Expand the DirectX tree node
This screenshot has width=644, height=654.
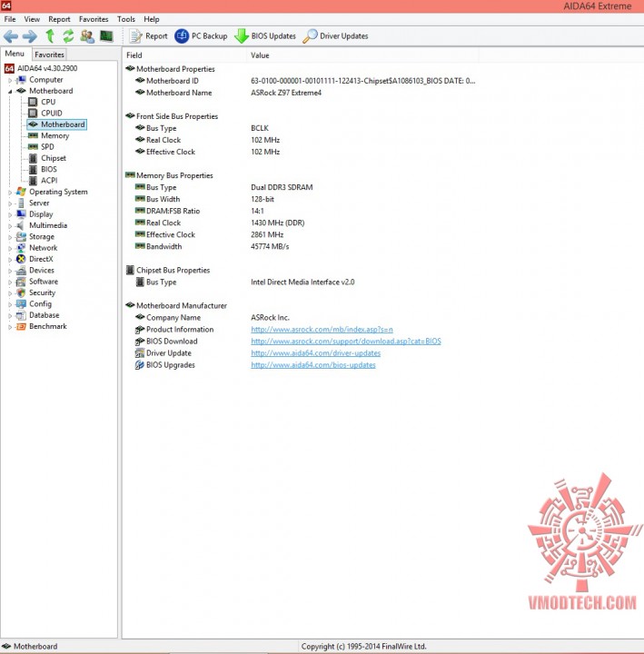10,260
